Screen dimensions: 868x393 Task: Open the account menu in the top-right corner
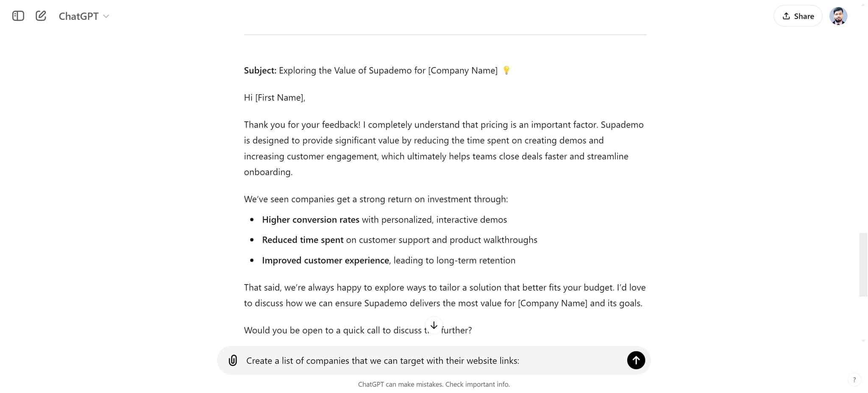tap(838, 16)
